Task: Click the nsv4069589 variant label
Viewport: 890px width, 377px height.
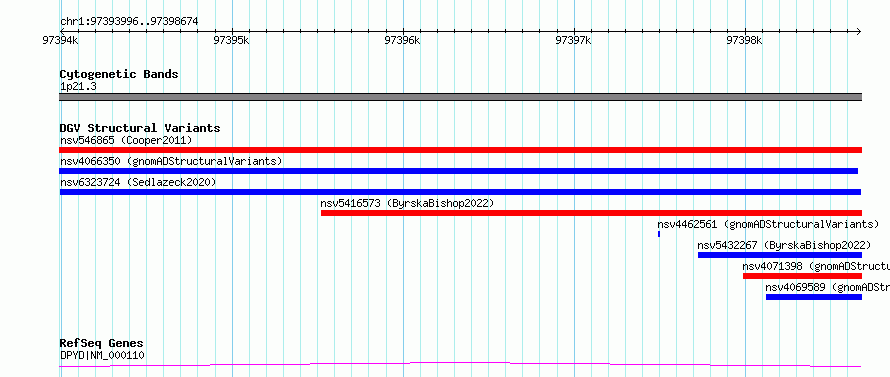Action: (828, 287)
